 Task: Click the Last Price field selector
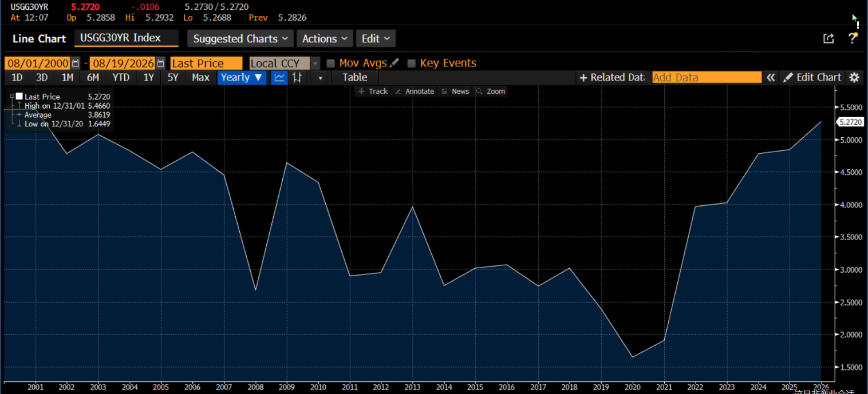pos(206,63)
